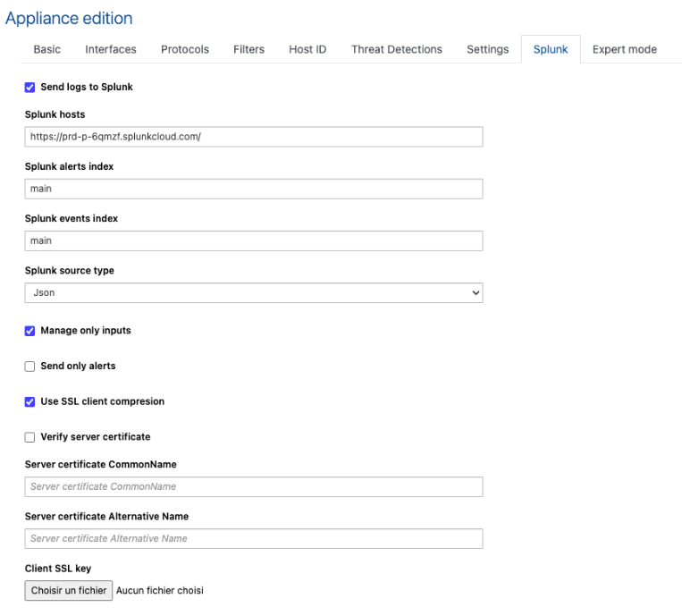Click Choisir un fichier button
Image resolution: width=682 pixels, height=616 pixels.
tap(69, 590)
